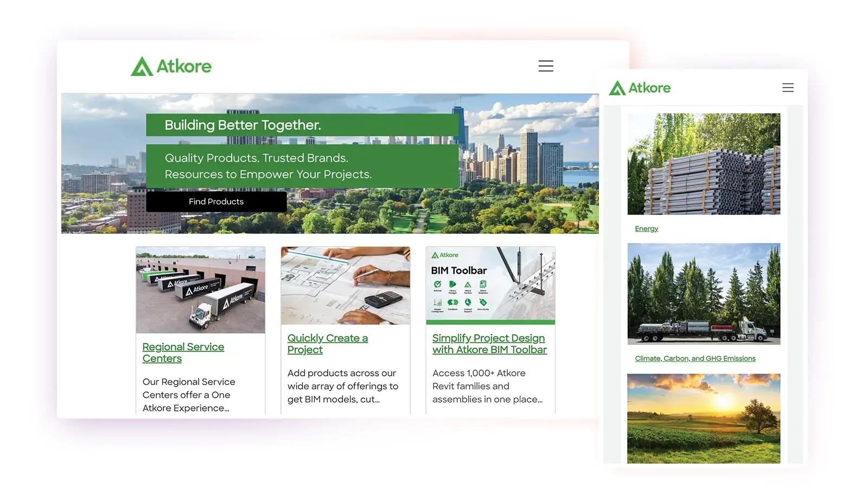The width and height of the screenshot is (868, 488).
Task: Select the Contact Support icon
Action: [468, 302]
